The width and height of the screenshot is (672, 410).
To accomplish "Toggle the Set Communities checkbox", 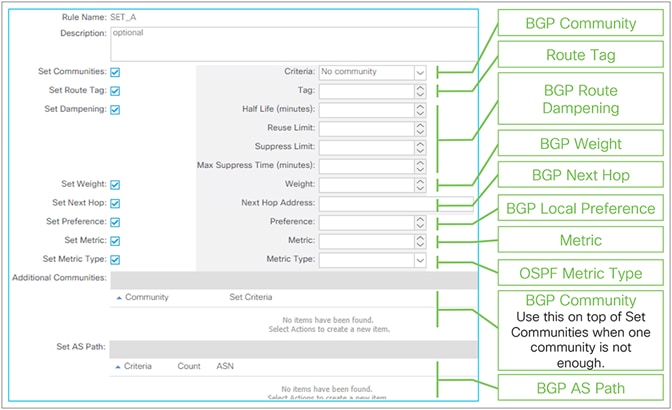I will [115, 72].
